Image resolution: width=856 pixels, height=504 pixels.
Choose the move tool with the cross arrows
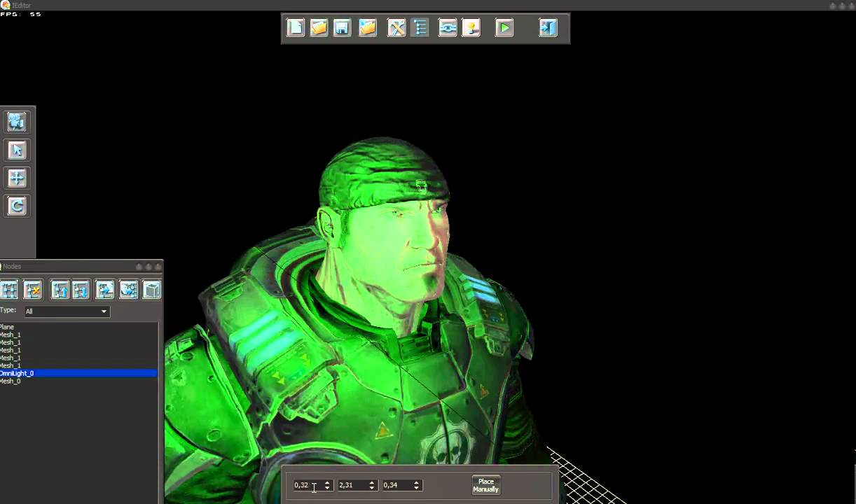[17, 178]
